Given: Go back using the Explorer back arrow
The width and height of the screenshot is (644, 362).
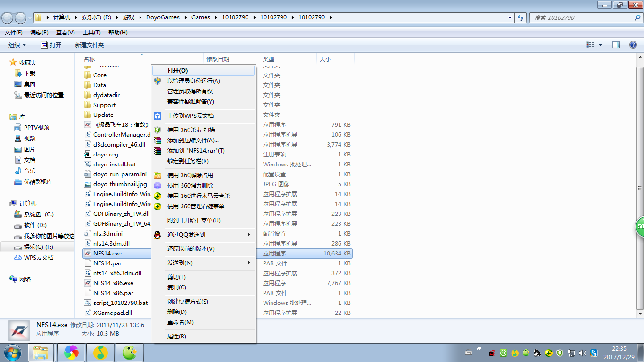Looking at the screenshot, I should click(x=8, y=18).
